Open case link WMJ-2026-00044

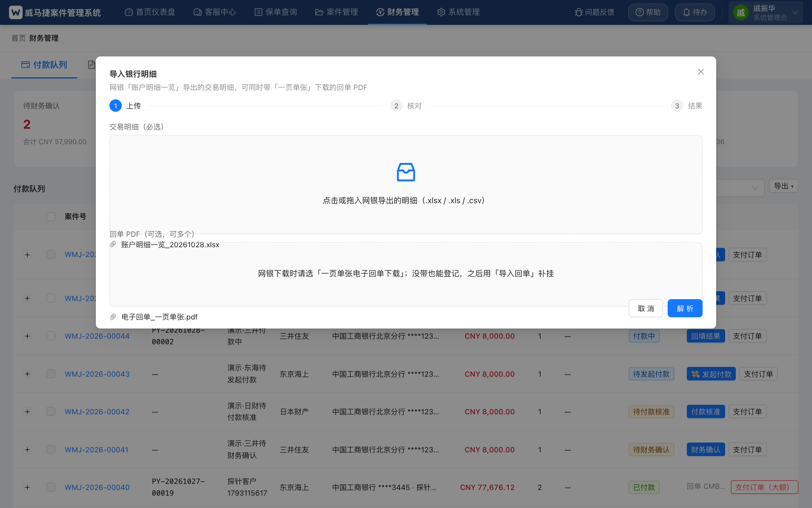click(97, 336)
